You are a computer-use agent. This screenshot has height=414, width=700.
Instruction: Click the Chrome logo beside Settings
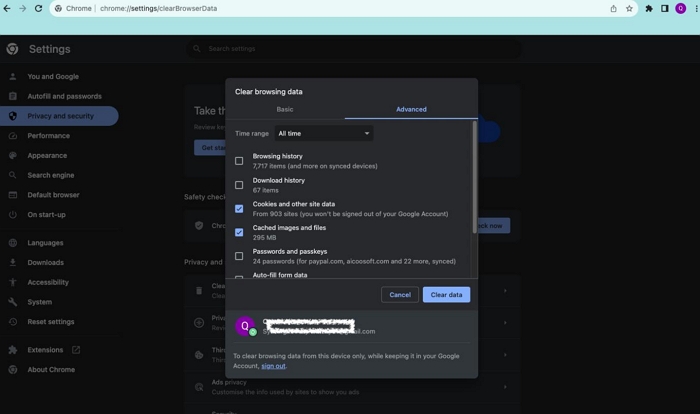coord(12,49)
